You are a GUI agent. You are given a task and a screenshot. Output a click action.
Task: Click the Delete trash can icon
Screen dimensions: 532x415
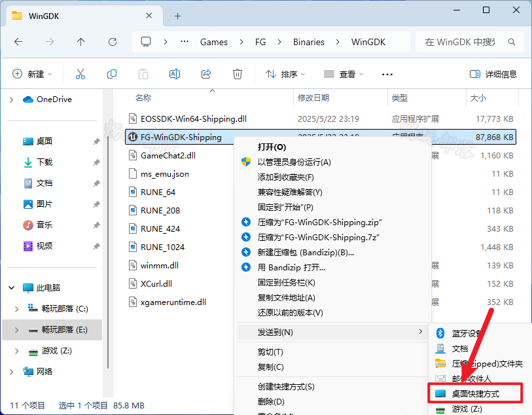[x=237, y=74]
